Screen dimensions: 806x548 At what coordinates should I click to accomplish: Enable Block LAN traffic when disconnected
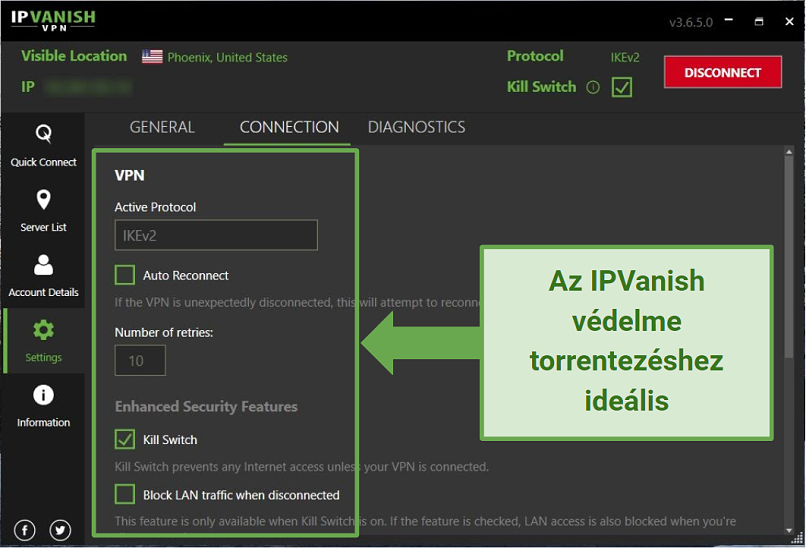coord(125,495)
